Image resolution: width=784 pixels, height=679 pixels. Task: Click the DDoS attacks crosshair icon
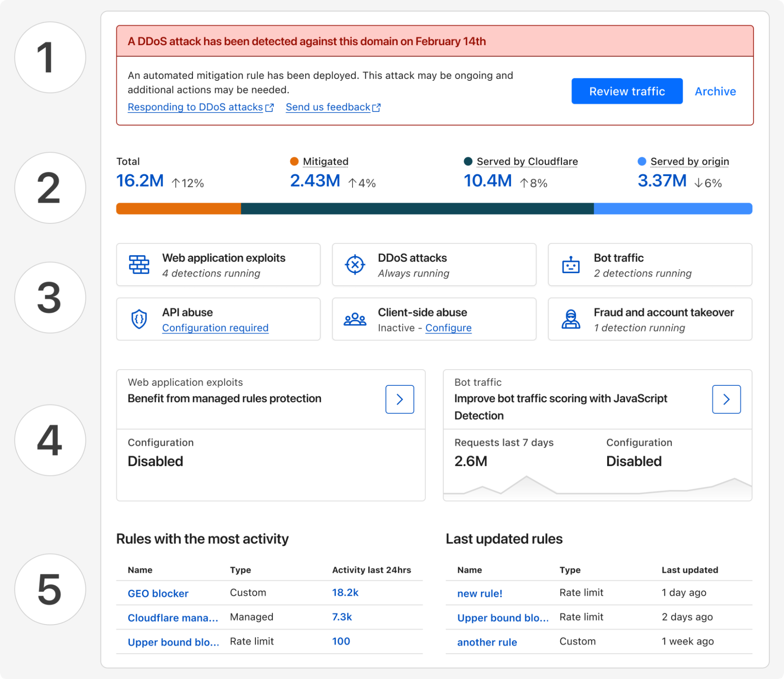click(x=355, y=265)
